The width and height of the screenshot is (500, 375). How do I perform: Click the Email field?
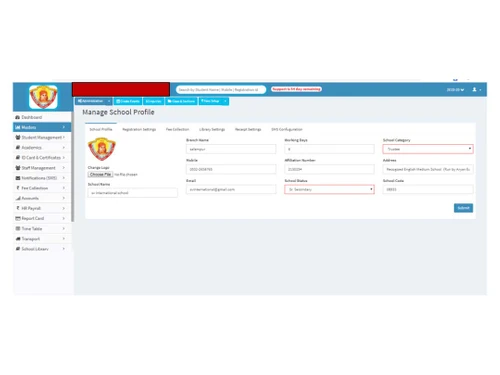[231, 189]
